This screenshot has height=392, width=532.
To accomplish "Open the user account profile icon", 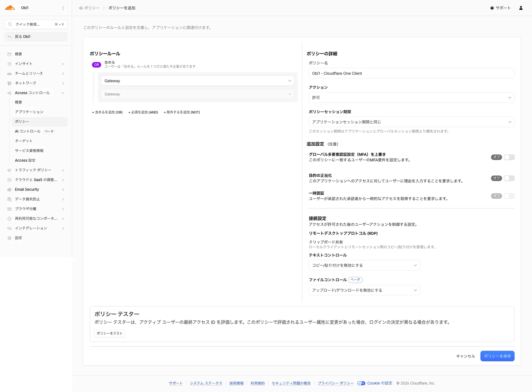I will pyautogui.click(x=521, y=8).
